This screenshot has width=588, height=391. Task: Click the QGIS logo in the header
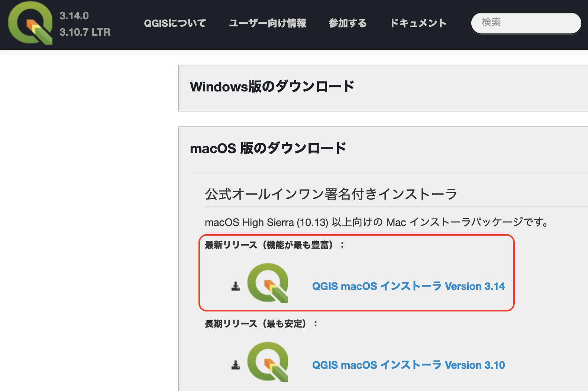coord(30,23)
